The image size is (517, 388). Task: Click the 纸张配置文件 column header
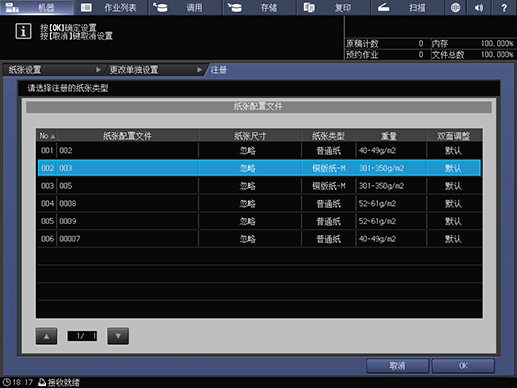click(127, 136)
